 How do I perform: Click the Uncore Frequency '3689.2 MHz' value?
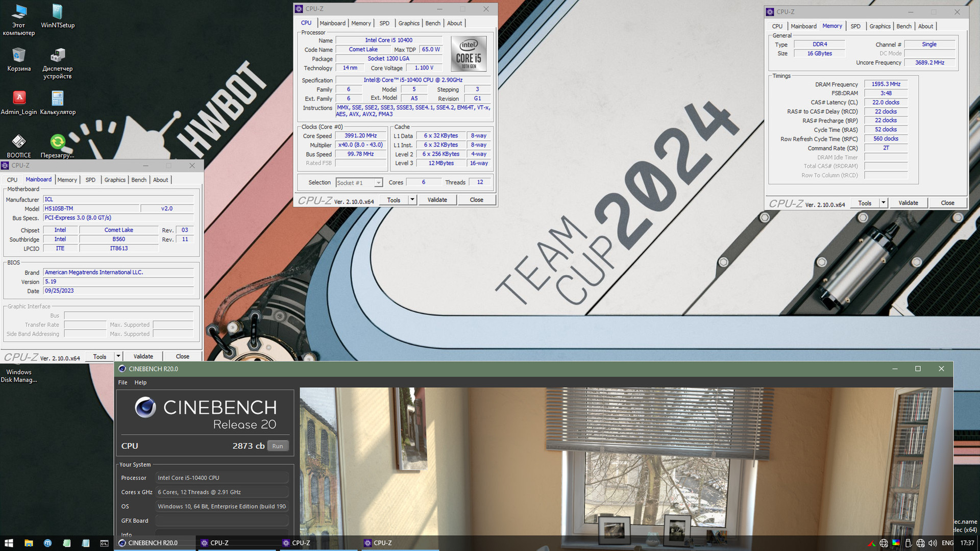[929, 63]
